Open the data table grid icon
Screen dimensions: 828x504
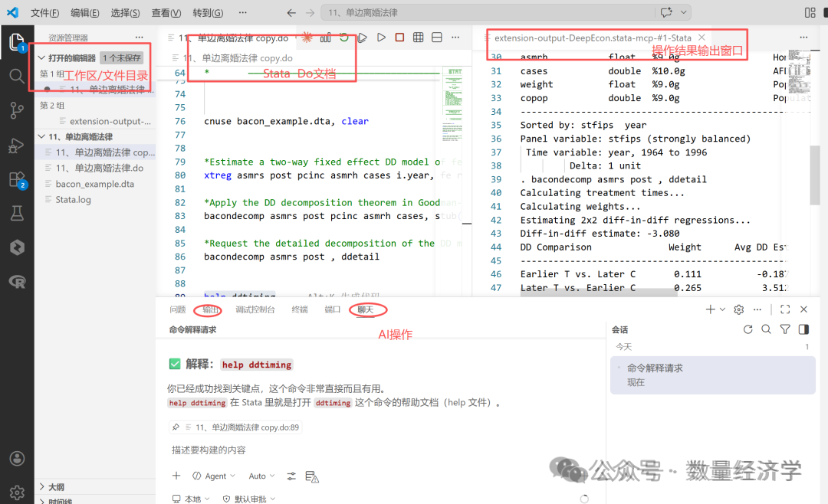click(x=419, y=38)
